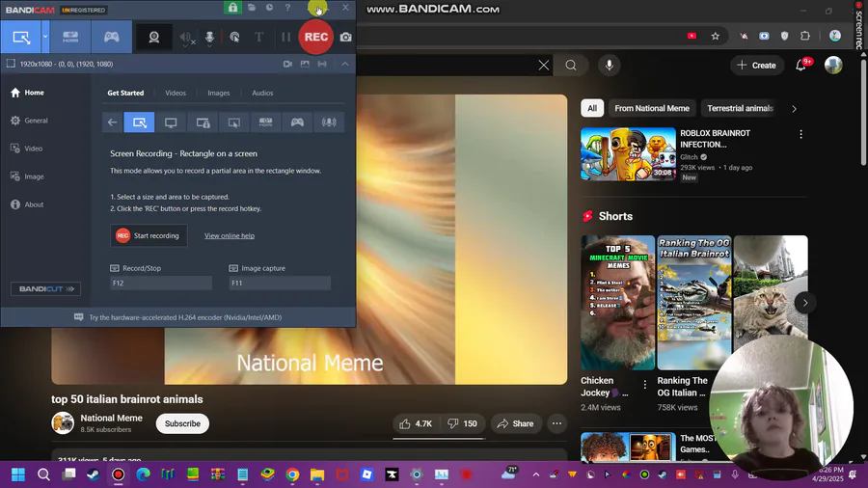Click the image icon in status bar

305,65
